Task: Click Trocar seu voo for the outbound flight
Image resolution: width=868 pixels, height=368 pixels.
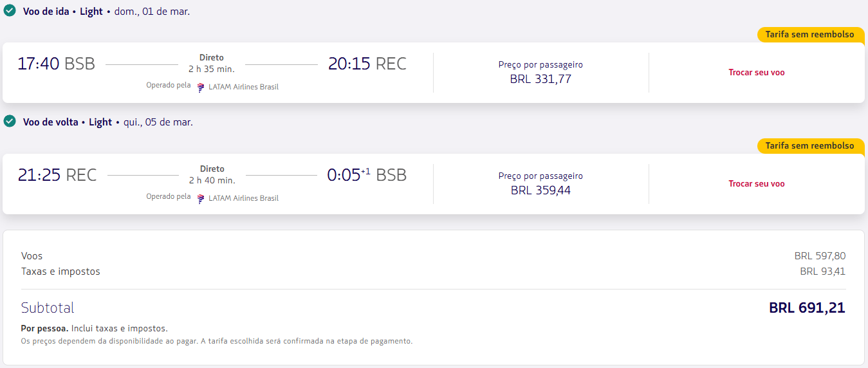Action: tap(756, 73)
